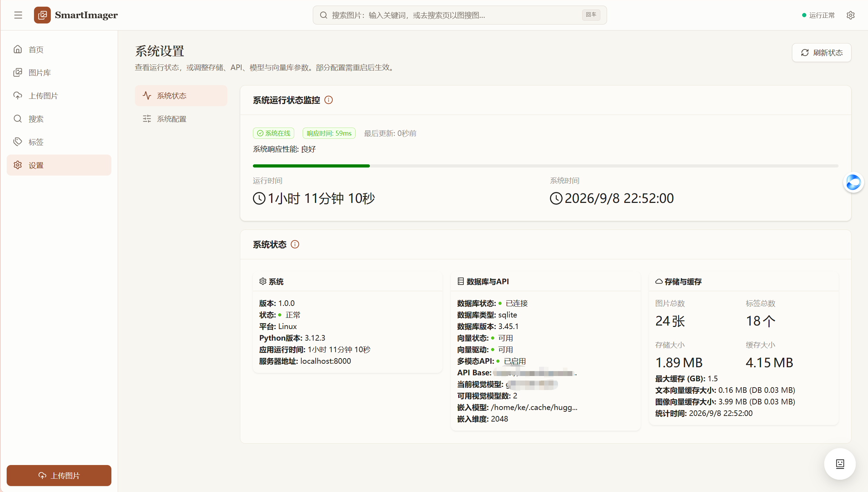Click the tag icon for 标签
Image resolution: width=868 pixels, height=492 pixels.
[x=18, y=142]
